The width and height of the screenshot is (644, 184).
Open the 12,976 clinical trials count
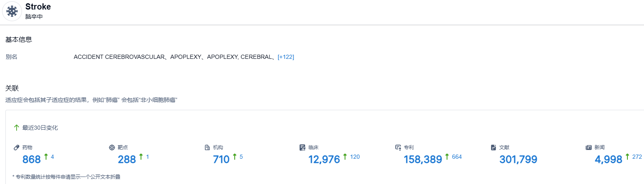pyautogui.click(x=324, y=160)
